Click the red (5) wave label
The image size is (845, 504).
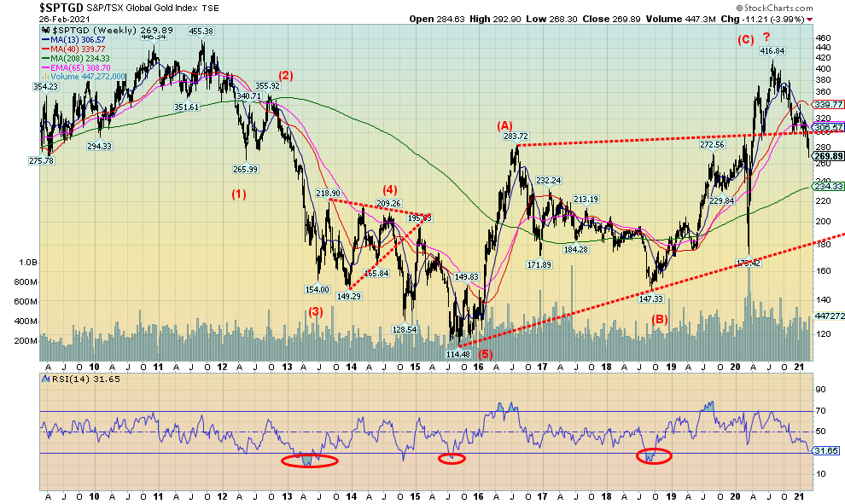pyautogui.click(x=487, y=355)
